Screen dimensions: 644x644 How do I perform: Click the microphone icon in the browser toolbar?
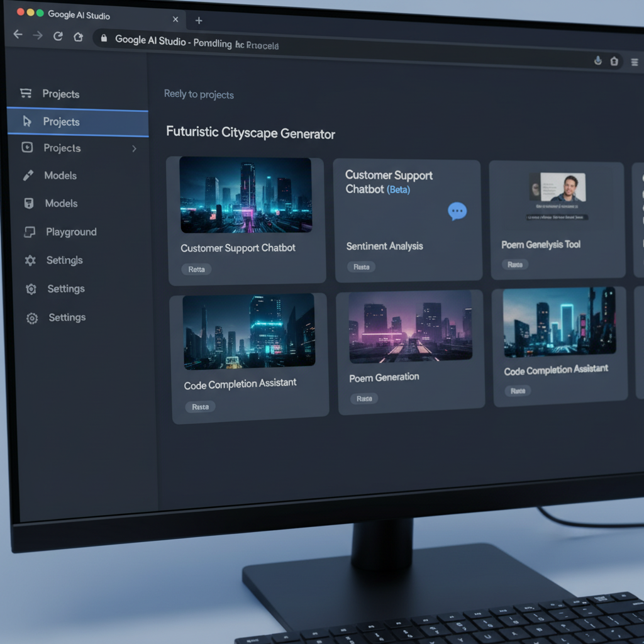pyautogui.click(x=598, y=61)
